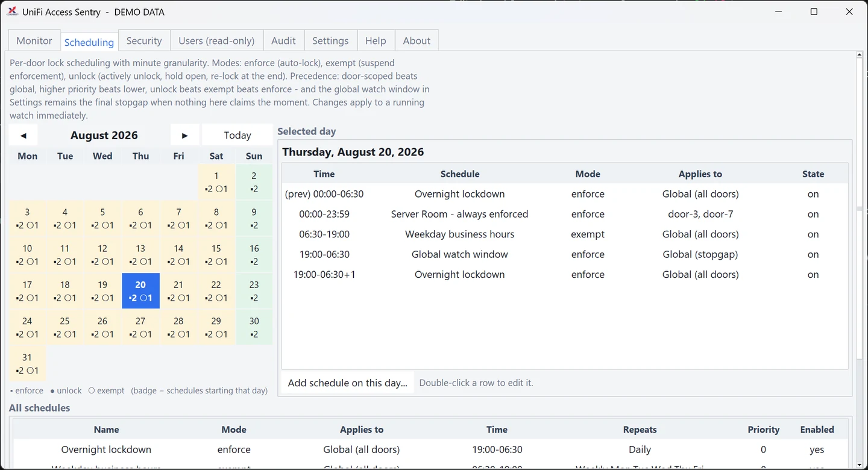Open the About tab
868x470 pixels.
click(417, 40)
